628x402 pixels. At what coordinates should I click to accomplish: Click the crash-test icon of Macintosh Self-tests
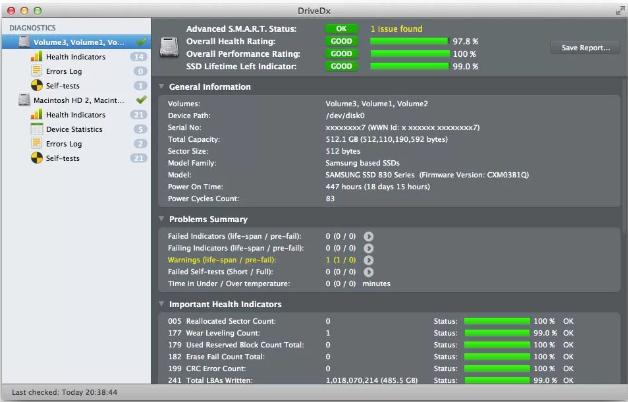[36, 158]
